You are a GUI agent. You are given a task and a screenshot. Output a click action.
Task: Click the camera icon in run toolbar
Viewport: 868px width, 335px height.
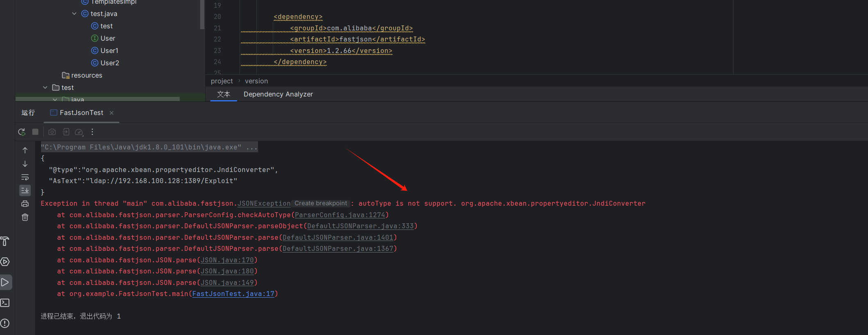(52, 132)
